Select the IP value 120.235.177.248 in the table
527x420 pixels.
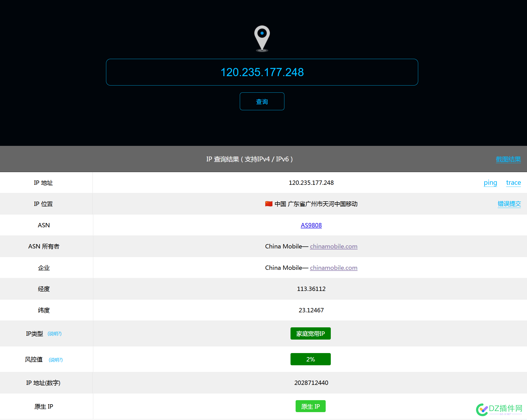pyautogui.click(x=311, y=183)
